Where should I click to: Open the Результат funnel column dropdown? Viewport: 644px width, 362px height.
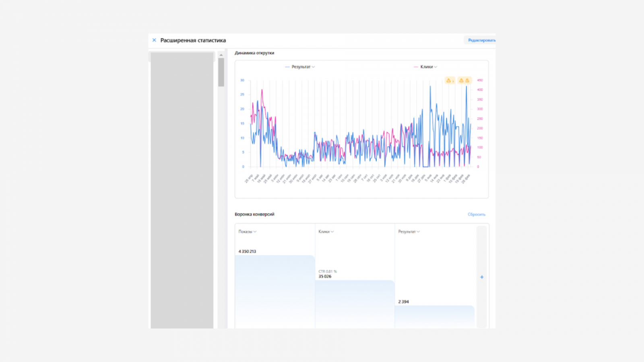[409, 232]
